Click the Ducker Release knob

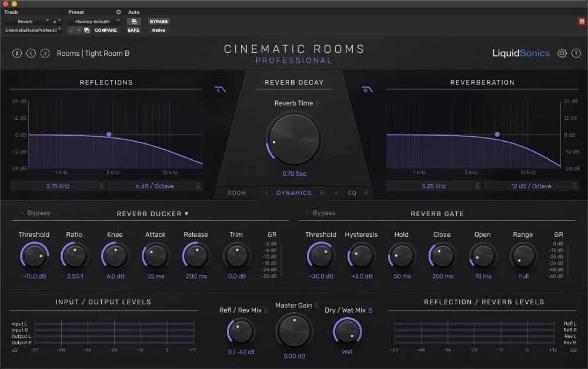tap(196, 256)
